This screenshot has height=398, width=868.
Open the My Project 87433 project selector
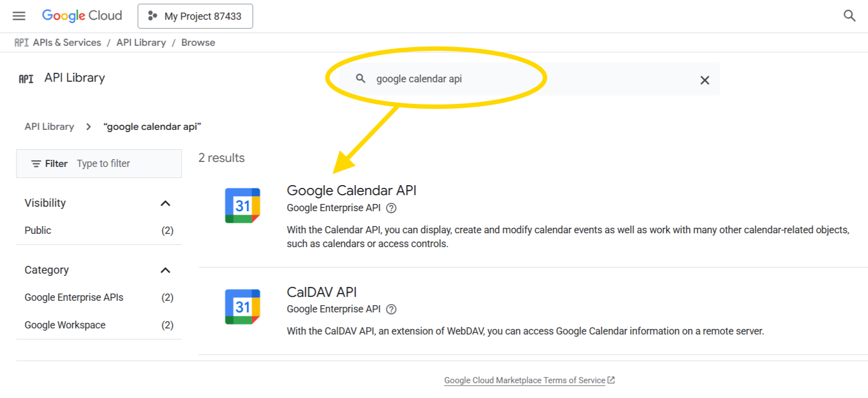pyautogui.click(x=195, y=16)
